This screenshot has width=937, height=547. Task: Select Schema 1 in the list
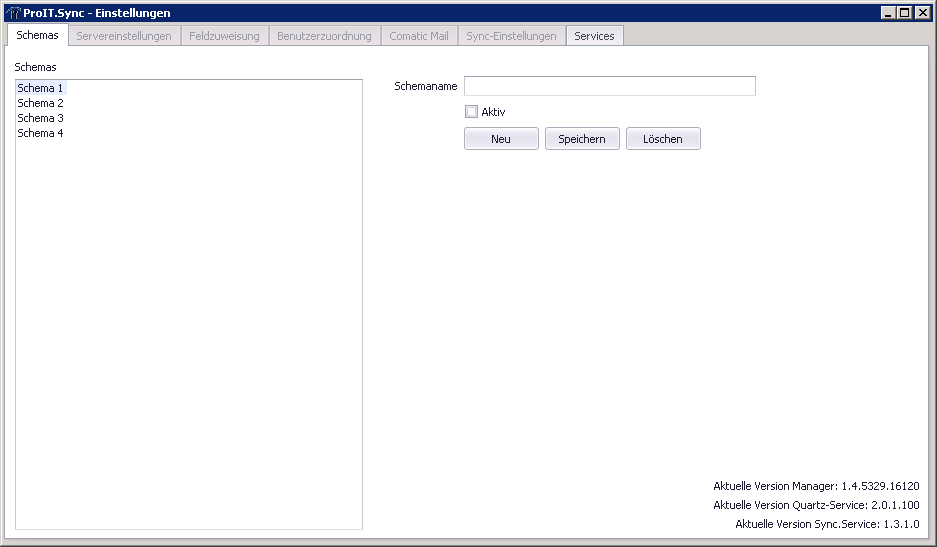(41, 88)
